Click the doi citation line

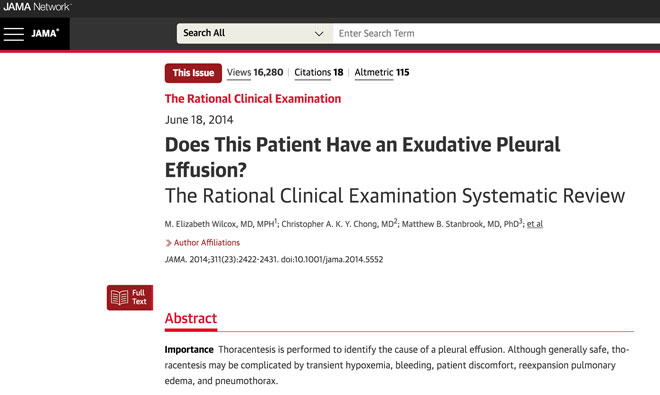pos(274,259)
